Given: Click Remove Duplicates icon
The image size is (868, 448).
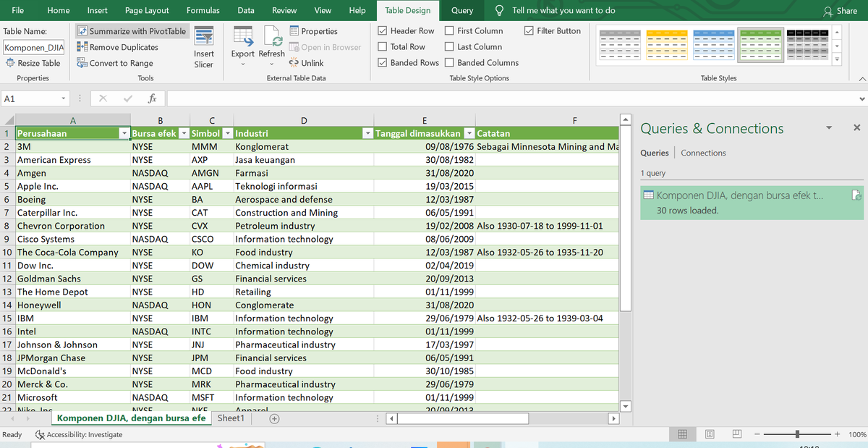Looking at the screenshot, I should tap(82, 47).
